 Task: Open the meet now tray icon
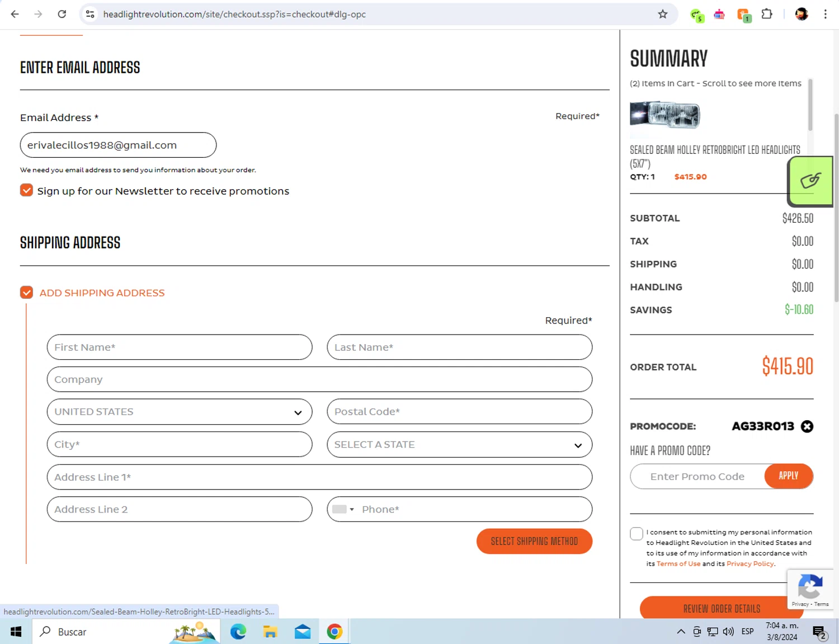point(697,632)
